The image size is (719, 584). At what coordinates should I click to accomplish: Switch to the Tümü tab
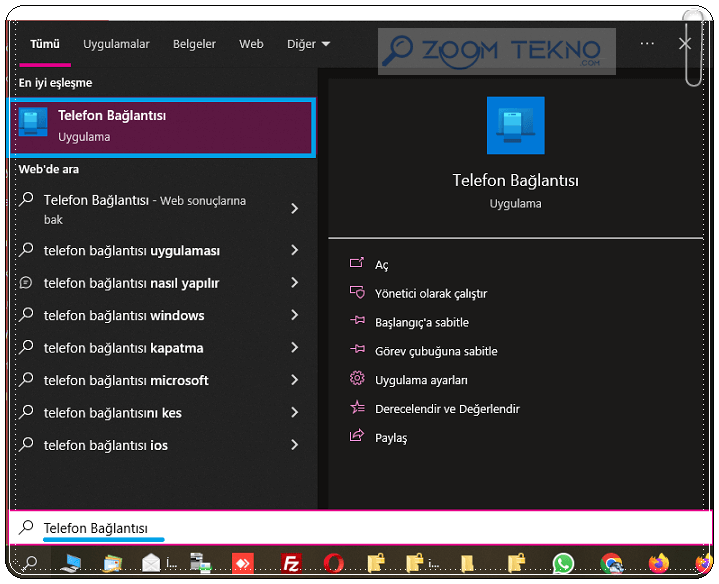[45, 44]
